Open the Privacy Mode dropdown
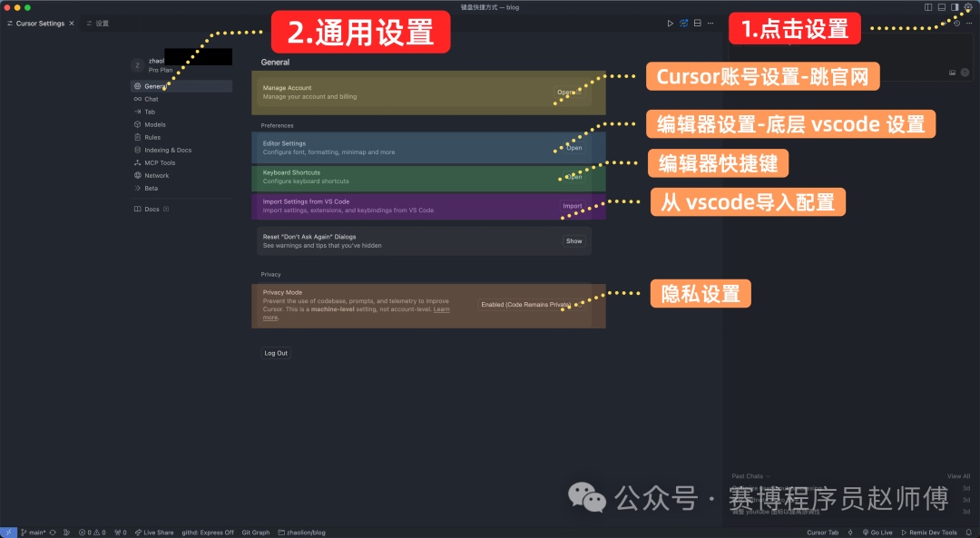This screenshot has height=538, width=980. point(526,305)
